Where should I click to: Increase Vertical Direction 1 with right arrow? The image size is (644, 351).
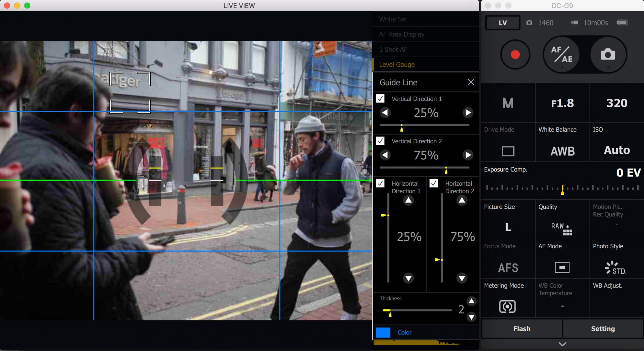point(468,112)
